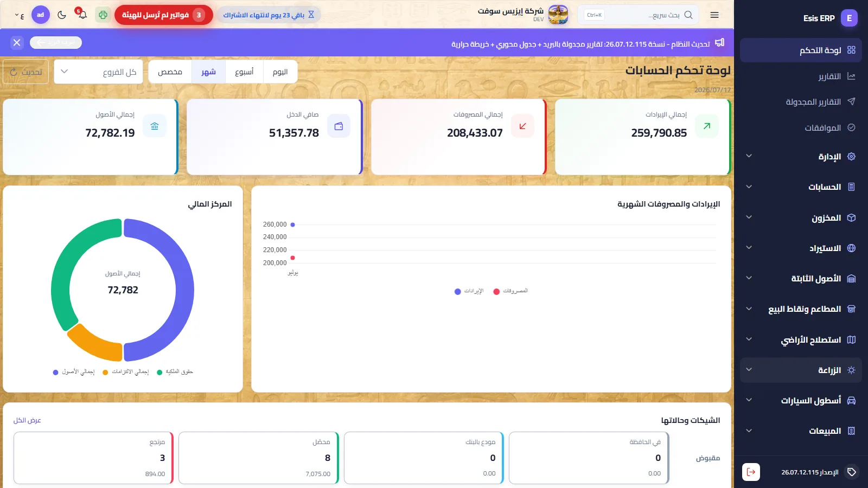Viewport: 868px width, 488px height.
Task: Click the green printer icon
Action: pyautogui.click(x=103, y=15)
